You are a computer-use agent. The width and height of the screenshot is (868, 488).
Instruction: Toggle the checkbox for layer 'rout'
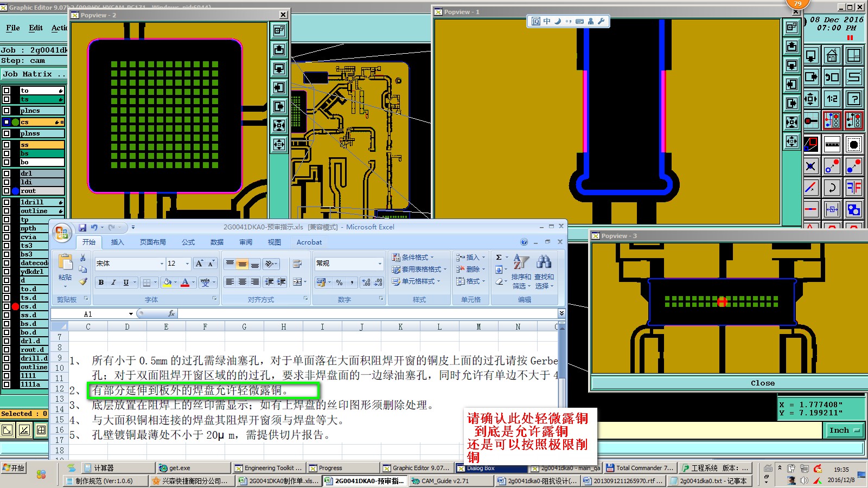tap(7, 191)
